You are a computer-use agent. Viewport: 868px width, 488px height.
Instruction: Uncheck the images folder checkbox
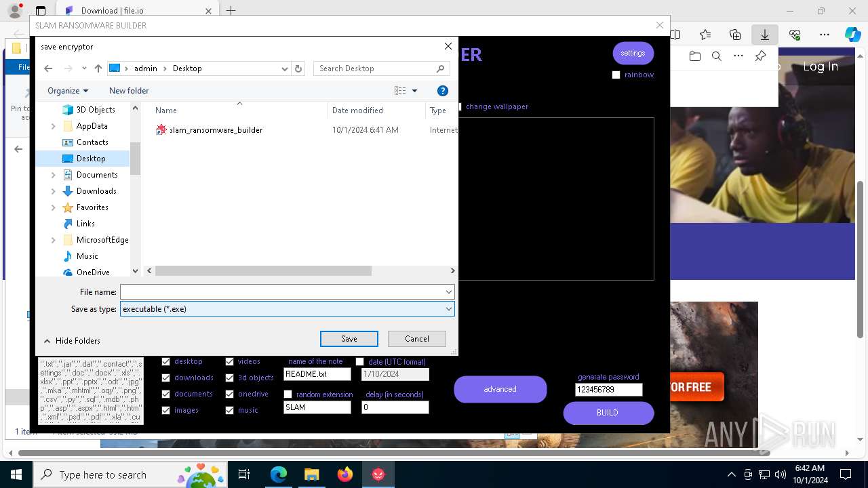click(x=165, y=411)
